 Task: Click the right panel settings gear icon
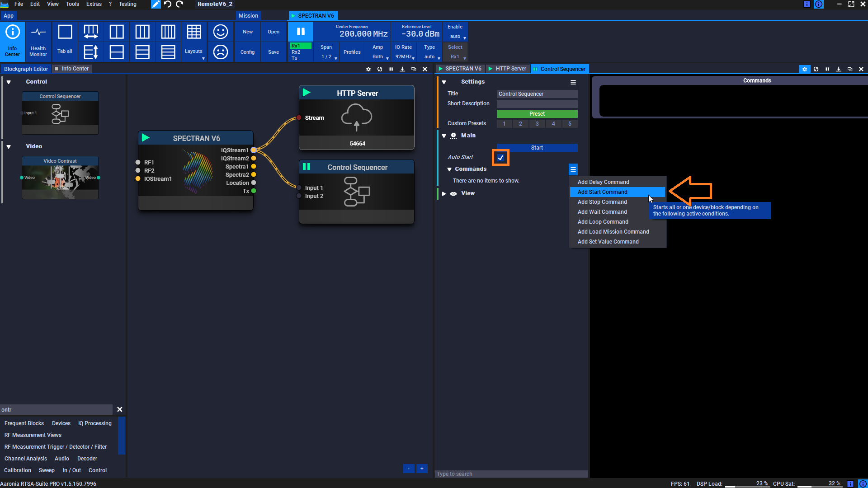(x=805, y=69)
